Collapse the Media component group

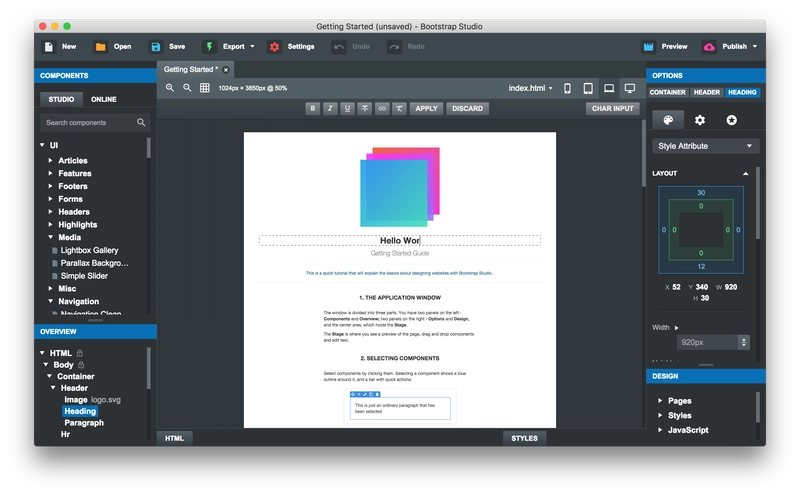click(x=51, y=237)
